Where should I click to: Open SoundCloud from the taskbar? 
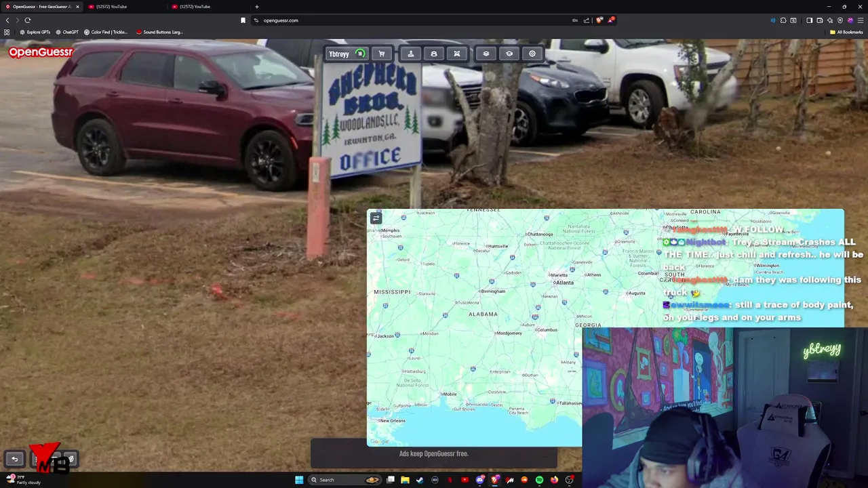click(524, 480)
